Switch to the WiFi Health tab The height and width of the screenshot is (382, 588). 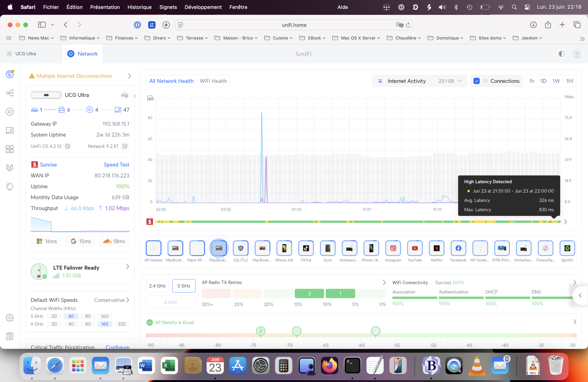click(x=213, y=81)
